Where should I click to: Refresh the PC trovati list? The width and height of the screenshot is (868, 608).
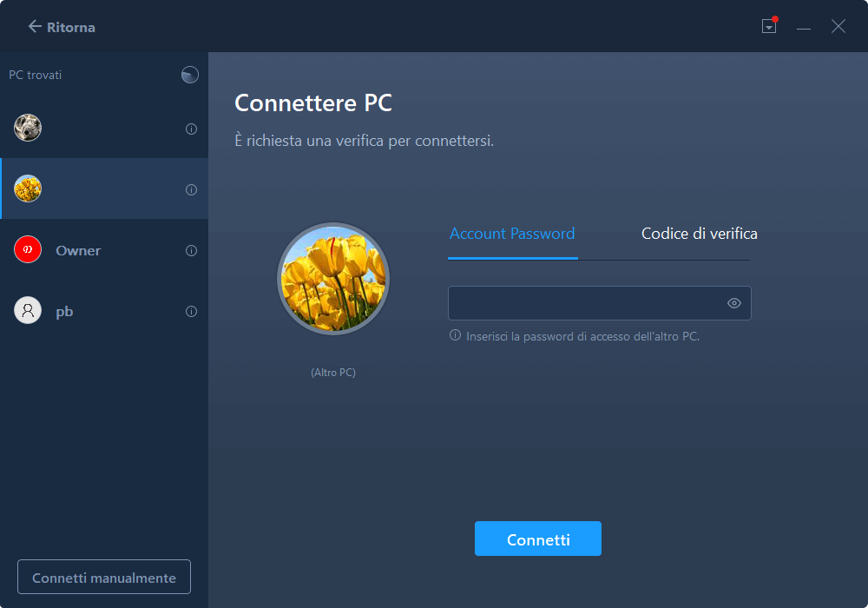pyautogui.click(x=190, y=75)
